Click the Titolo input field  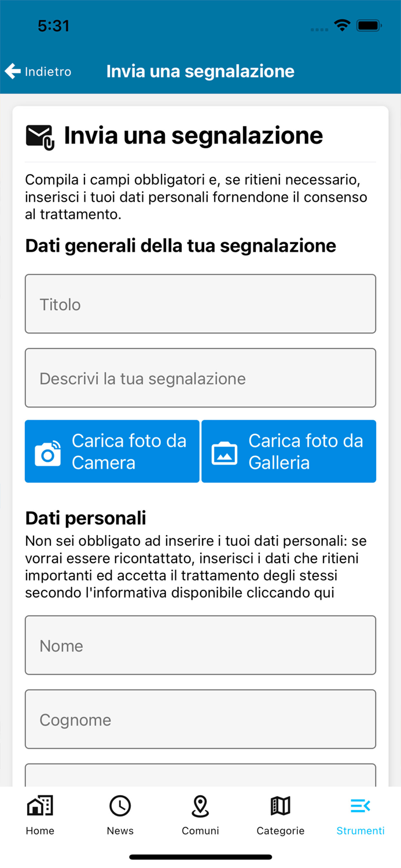point(200,304)
